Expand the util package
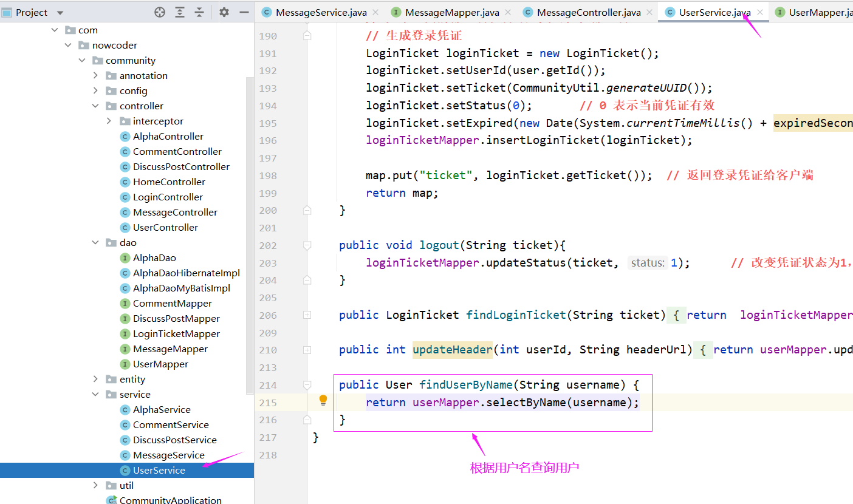853x504 pixels. pyautogui.click(x=95, y=485)
